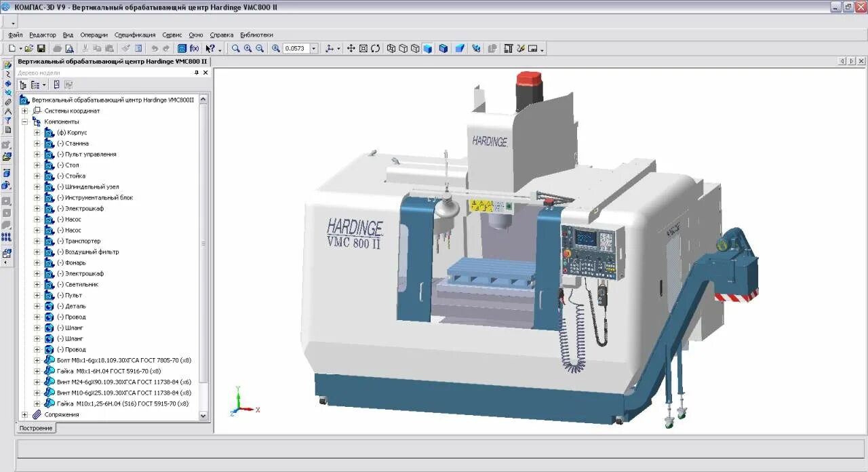Screen dimensions: 868x472
Task: Open the Variables table icon
Action: [x=182, y=48]
